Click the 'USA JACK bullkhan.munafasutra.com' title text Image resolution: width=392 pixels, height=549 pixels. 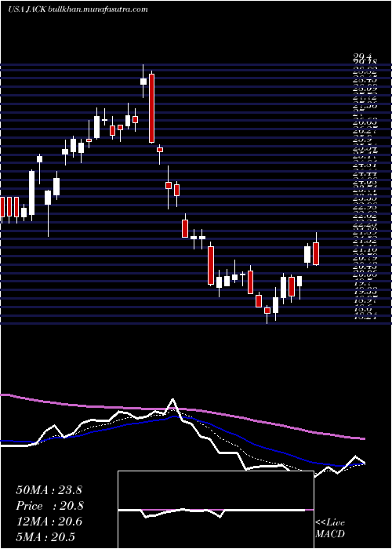click(78, 9)
